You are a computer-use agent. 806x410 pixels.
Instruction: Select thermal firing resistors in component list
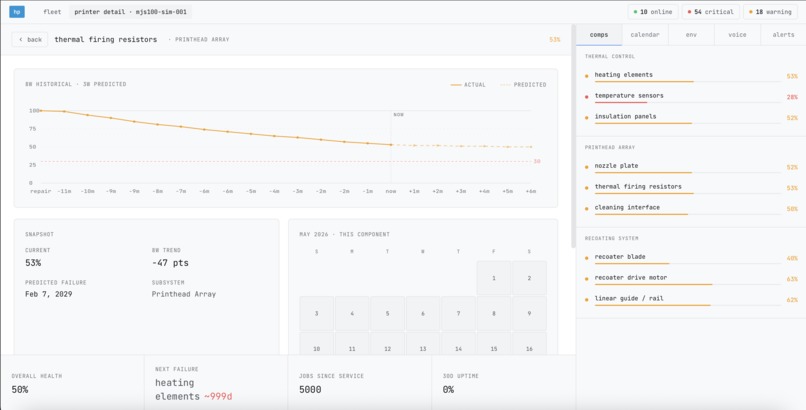tap(691, 188)
